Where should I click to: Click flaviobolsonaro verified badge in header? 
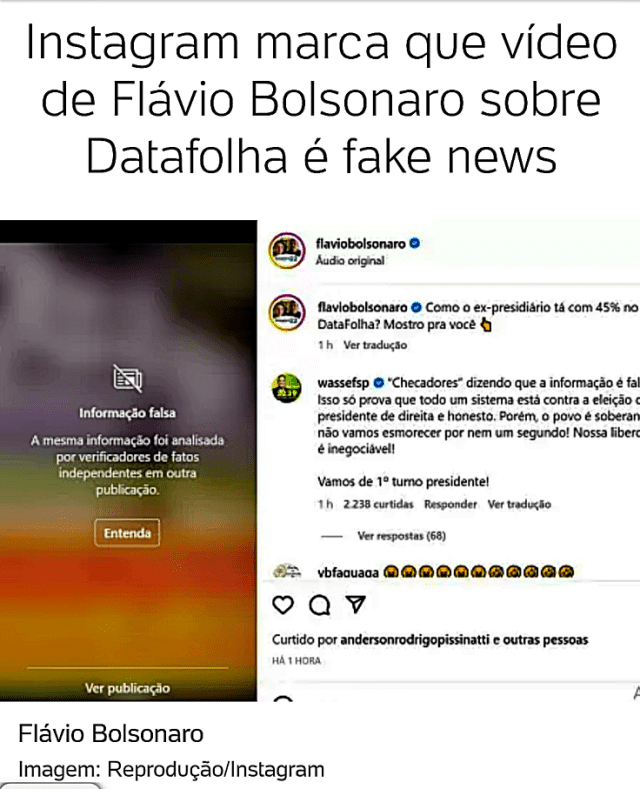coord(415,244)
